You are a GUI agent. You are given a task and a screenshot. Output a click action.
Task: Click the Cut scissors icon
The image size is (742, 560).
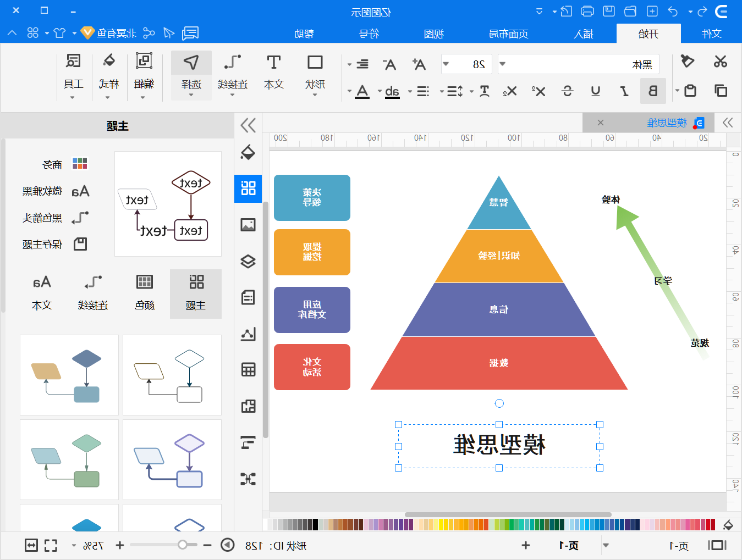click(721, 61)
